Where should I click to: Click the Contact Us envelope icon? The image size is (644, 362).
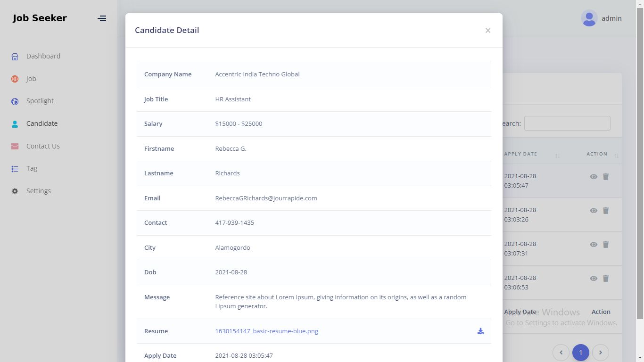[x=15, y=147]
